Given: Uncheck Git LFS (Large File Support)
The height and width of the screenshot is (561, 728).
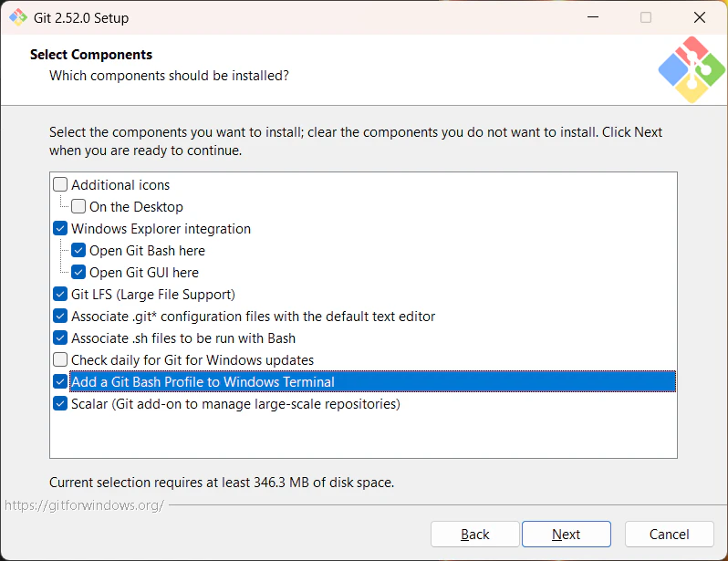Looking at the screenshot, I should (60, 294).
